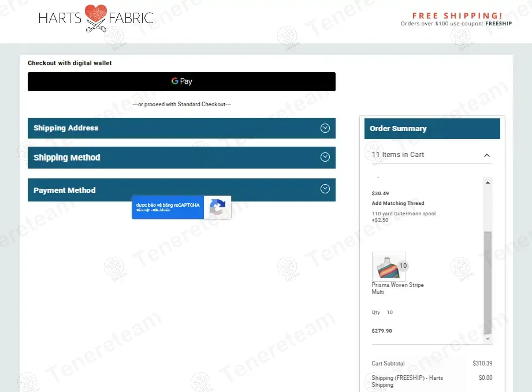This screenshot has width=532, height=392.
Task: Expand the Shipping Method section chevron
Action: [x=325, y=157]
